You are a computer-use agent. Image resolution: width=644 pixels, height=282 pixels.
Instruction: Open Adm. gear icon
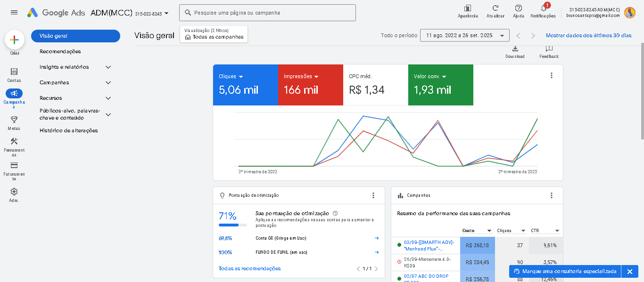click(14, 192)
